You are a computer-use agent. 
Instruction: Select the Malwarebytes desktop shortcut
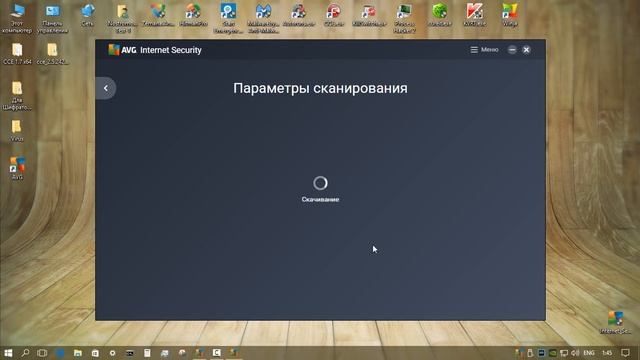pos(263,18)
